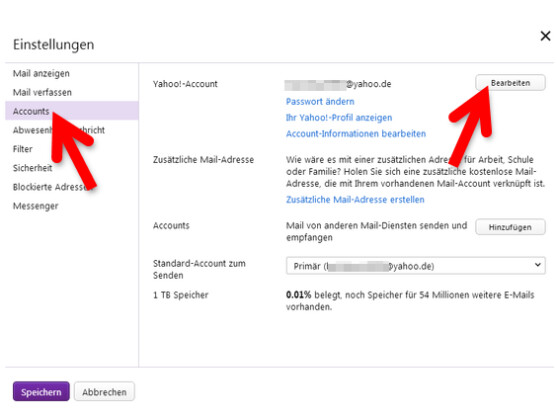Open the Filter settings section
The width and height of the screenshot is (557, 418).
pyautogui.click(x=23, y=149)
